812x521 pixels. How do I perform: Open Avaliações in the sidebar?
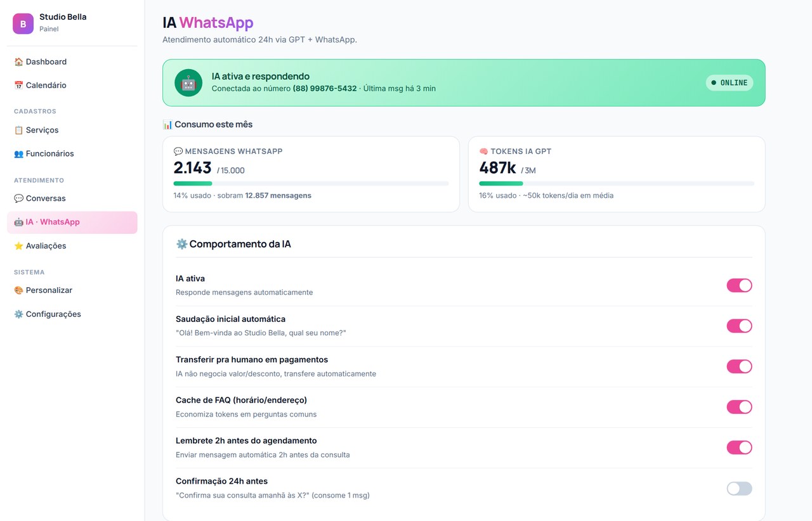72,246
